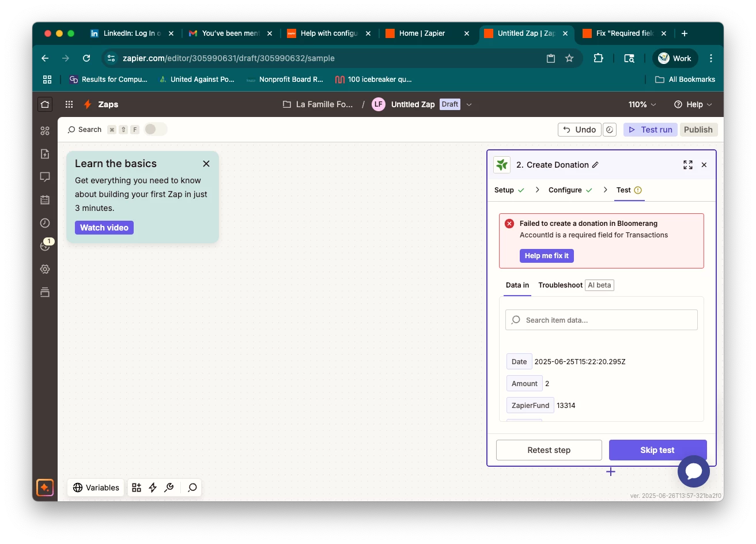Viewport: 756px width, 544px height.
Task: Open the La Famille Fo... folder link
Action: click(x=318, y=104)
